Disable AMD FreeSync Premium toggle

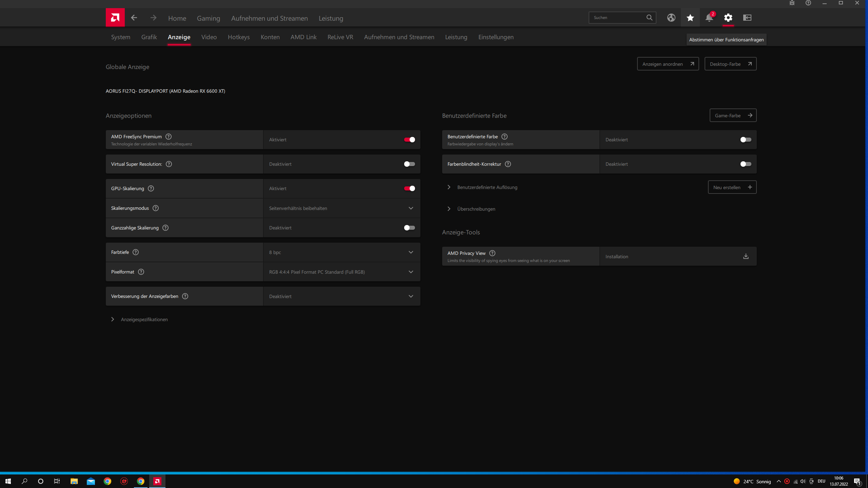pyautogui.click(x=409, y=140)
